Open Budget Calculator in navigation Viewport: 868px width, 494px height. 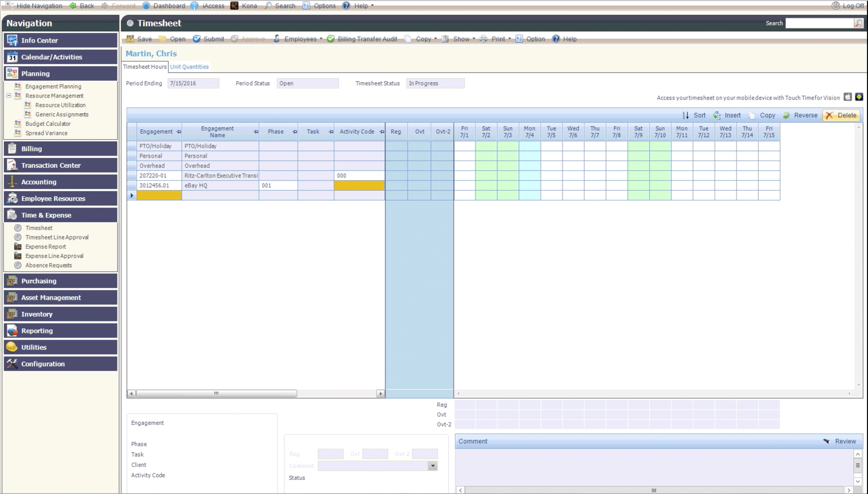(x=48, y=124)
